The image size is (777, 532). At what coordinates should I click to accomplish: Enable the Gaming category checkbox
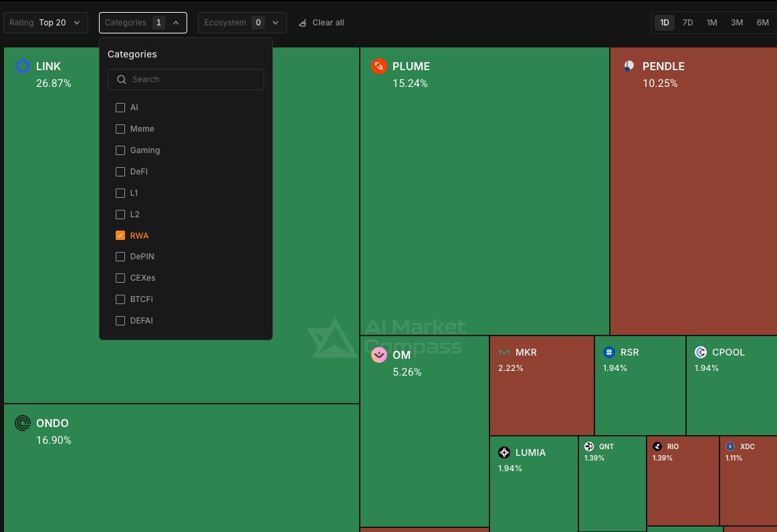click(120, 150)
